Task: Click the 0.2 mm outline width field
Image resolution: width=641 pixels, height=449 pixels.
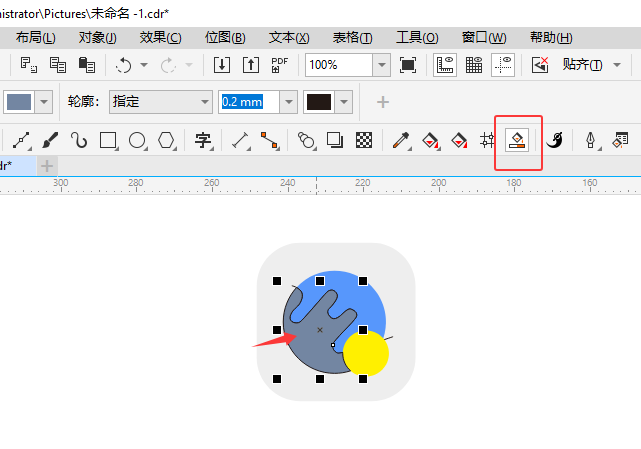Action: pos(249,102)
